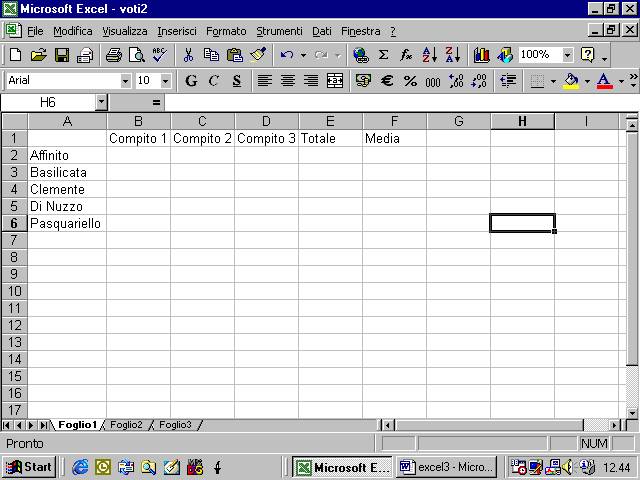Switch to excel3 Word taskbar button

click(447, 467)
